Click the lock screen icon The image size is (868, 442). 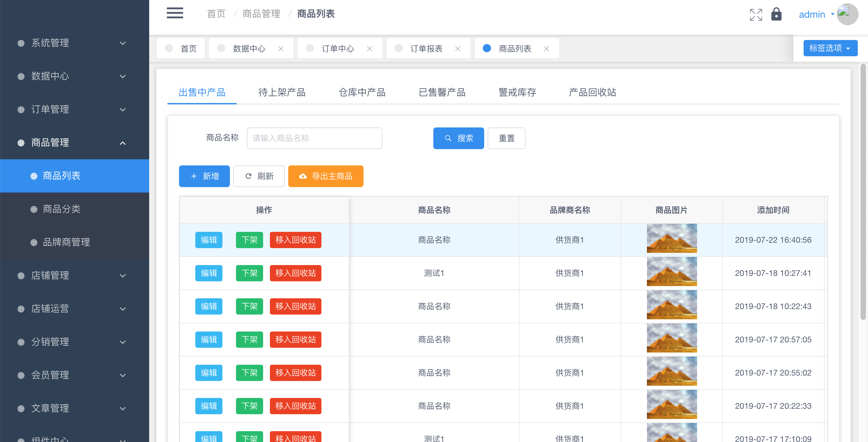(776, 15)
